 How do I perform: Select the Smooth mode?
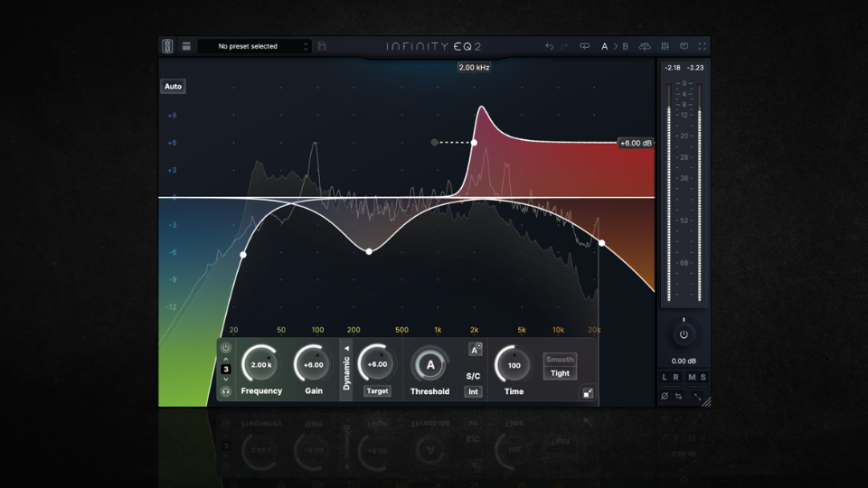tap(560, 360)
